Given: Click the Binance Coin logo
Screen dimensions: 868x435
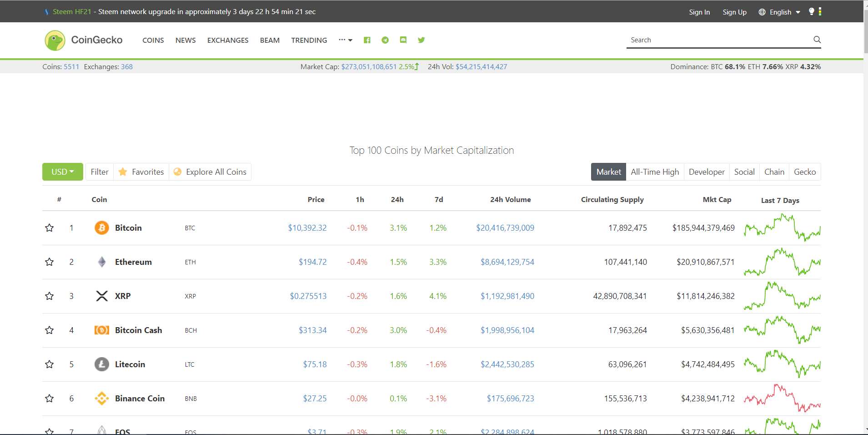Looking at the screenshot, I should 102,399.
